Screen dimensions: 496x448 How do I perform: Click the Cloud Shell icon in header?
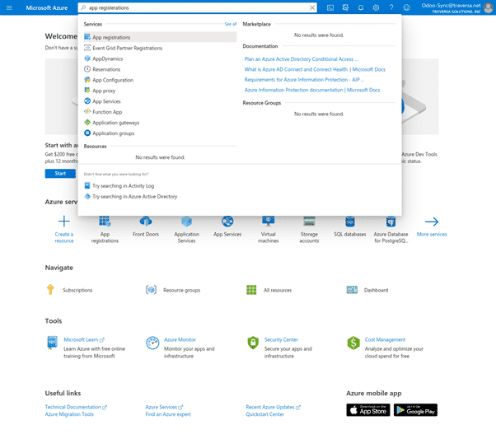[x=330, y=7]
